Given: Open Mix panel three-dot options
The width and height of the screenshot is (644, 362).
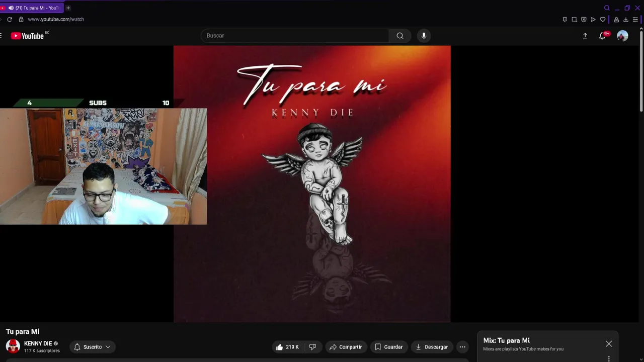Looking at the screenshot, I should [609, 358].
